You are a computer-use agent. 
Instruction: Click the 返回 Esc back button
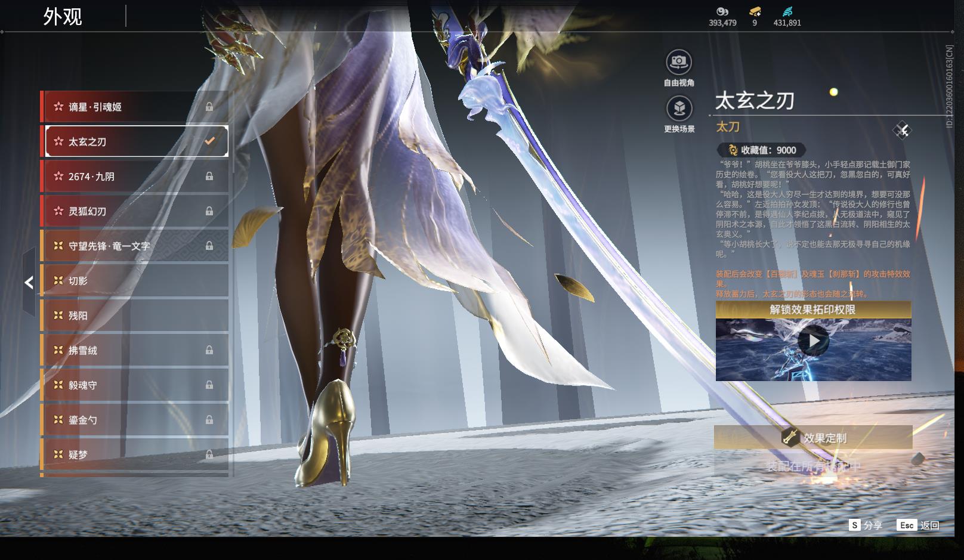(x=918, y=525)
